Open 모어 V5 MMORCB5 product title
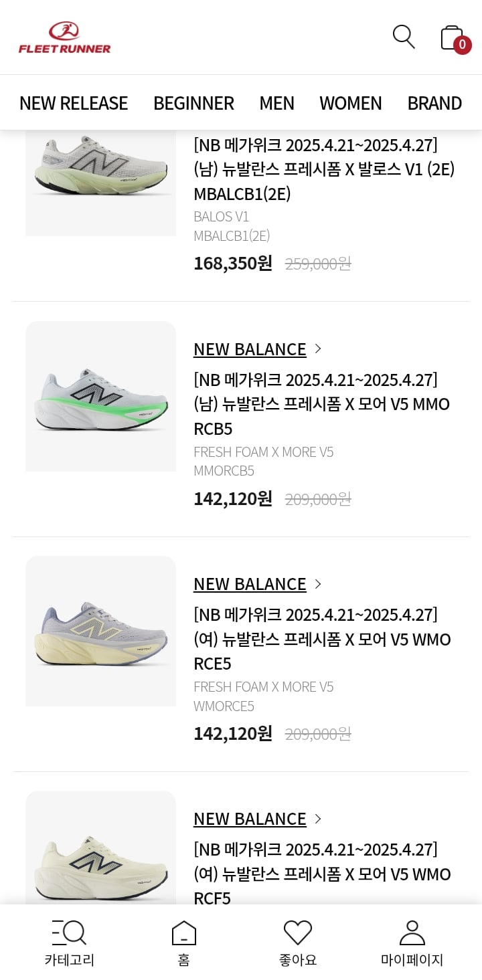This screenshot has width=482, height=980. point(322,404)
